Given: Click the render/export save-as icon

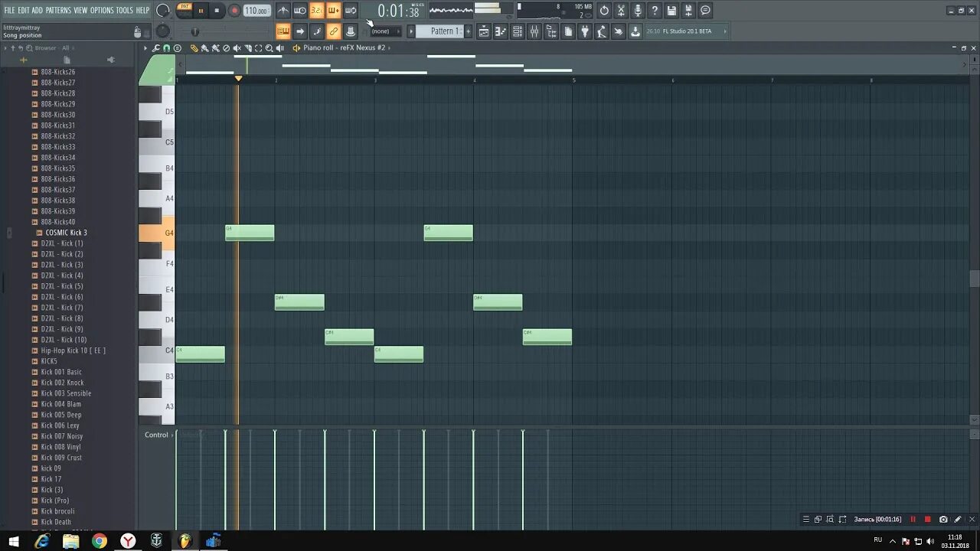Looking at the screenshot, I should click(x=688, y=11).
